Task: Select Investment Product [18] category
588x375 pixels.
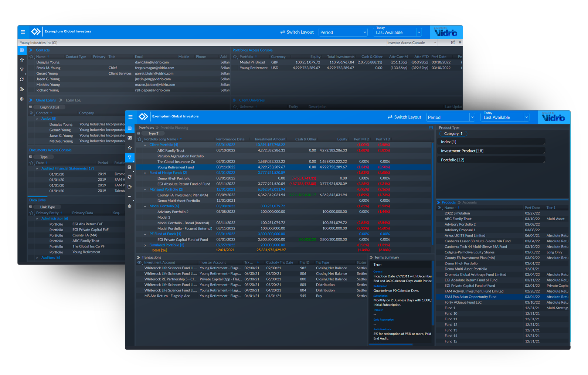Action: tap(492, 151)
